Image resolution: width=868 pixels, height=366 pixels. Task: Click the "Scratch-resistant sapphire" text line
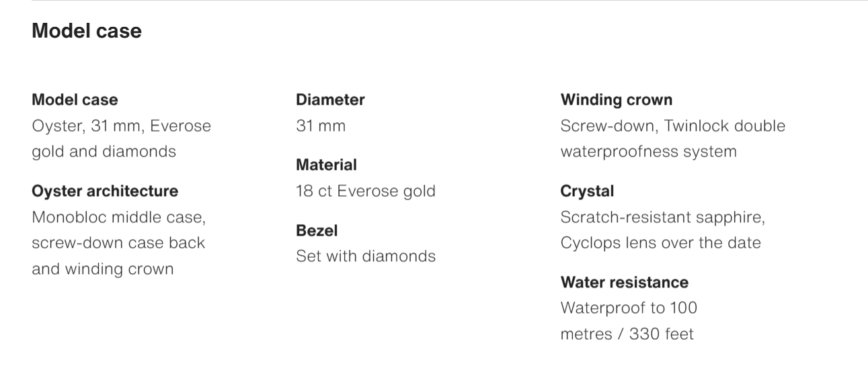click(x=662, y=218)
